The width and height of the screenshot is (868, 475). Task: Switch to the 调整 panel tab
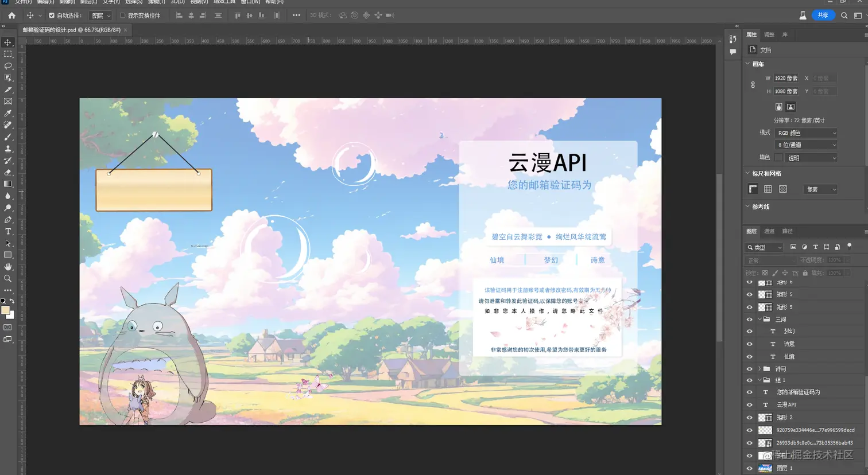769,34
